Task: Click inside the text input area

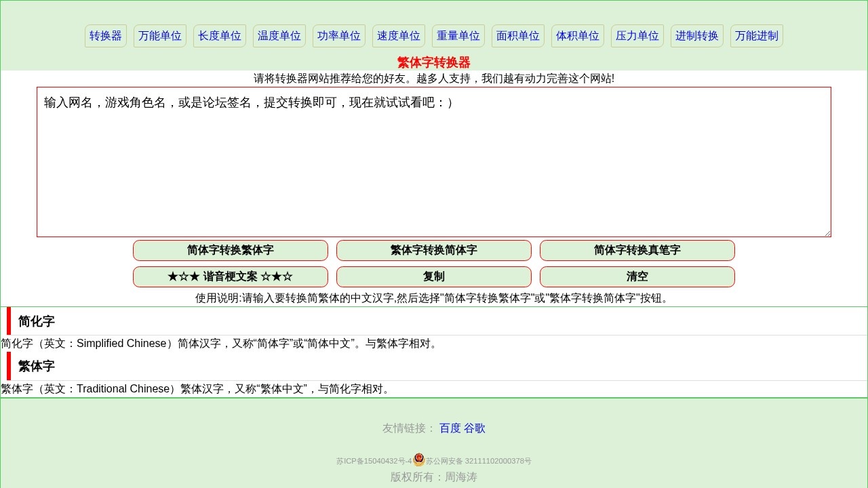Action: (434, 163)
